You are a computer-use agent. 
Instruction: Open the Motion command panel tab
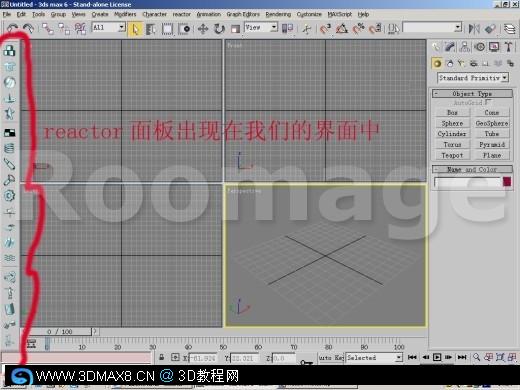point(480,47)
